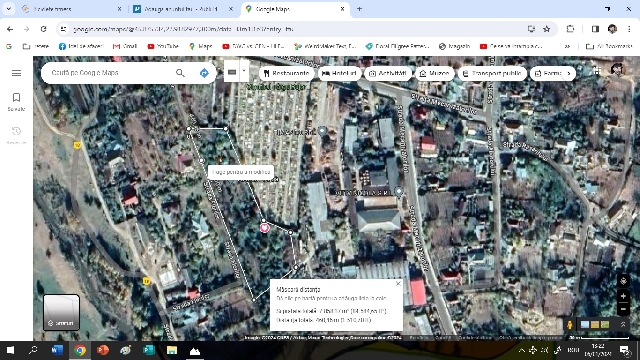Open the Google Maps hamburger menu
Image resolution: width=640 pixels, height=360 pixels.
tap(16, 73)
